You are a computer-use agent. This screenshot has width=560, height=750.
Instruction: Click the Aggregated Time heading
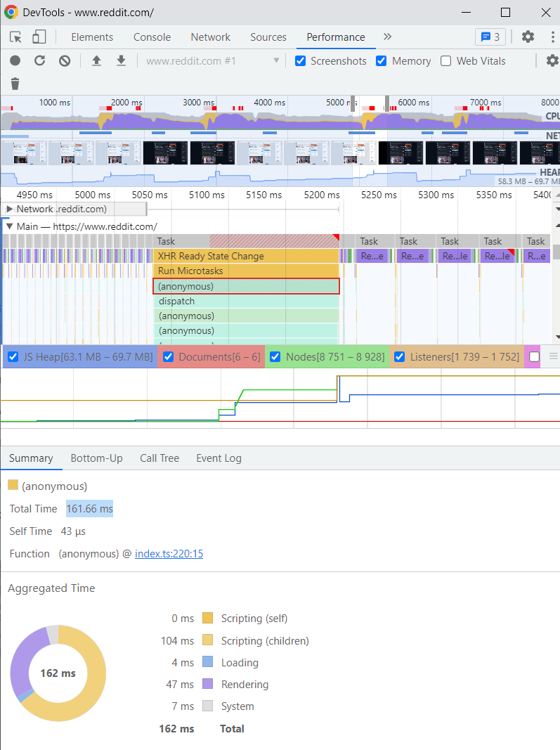tap(51, 588)
